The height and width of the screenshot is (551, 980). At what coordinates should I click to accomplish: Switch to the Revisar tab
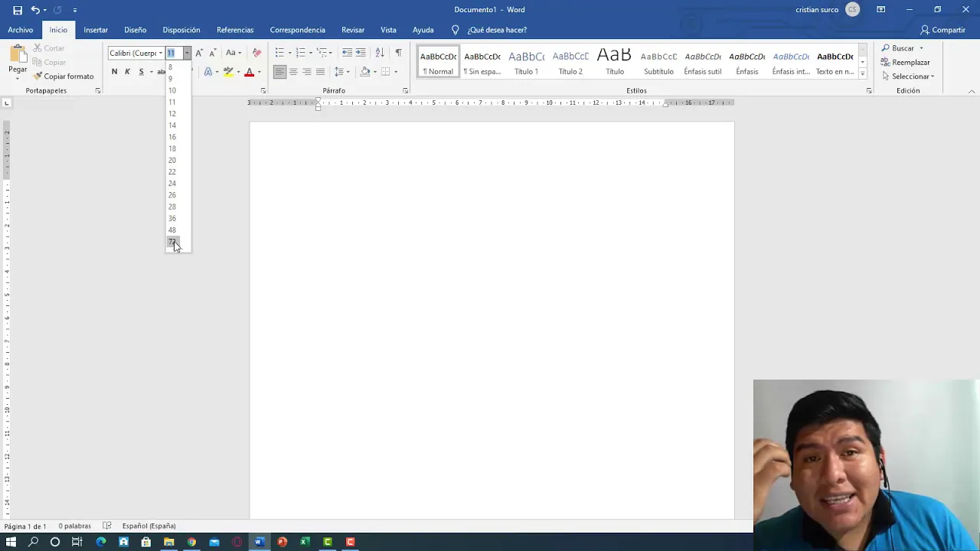(x=353, y=30)
